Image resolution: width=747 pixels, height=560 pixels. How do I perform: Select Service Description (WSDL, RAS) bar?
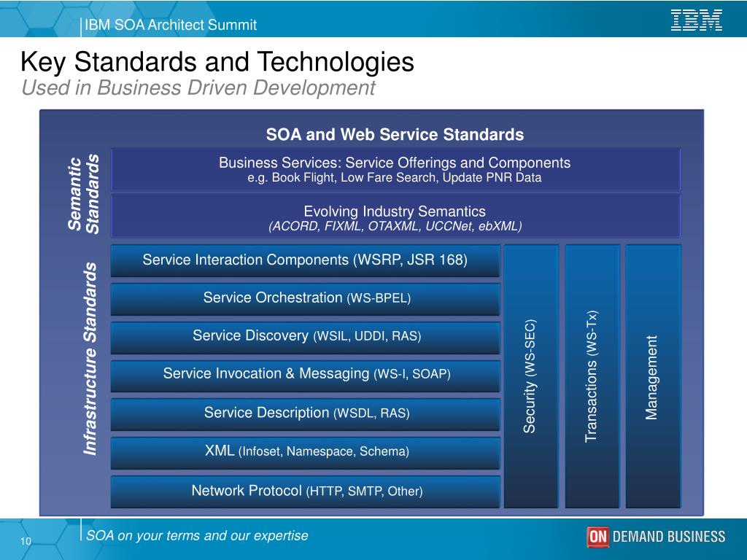pyautogui.click(x=306, y=414)
